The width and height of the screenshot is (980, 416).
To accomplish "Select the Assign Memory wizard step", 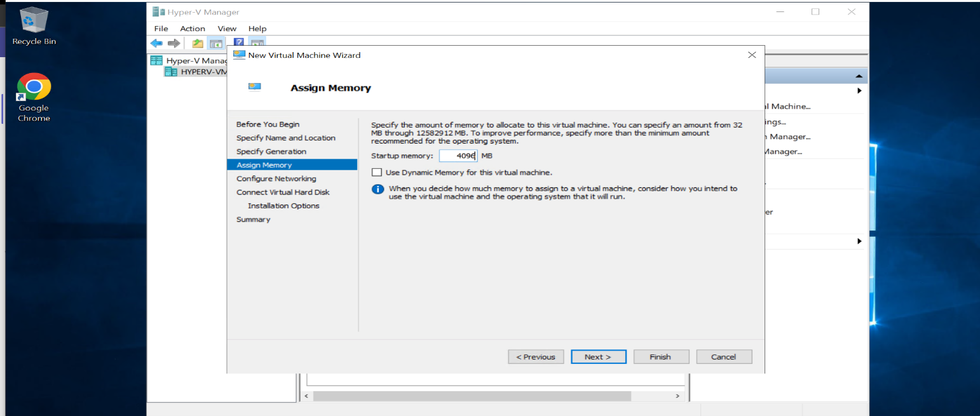I will point(292,164).
